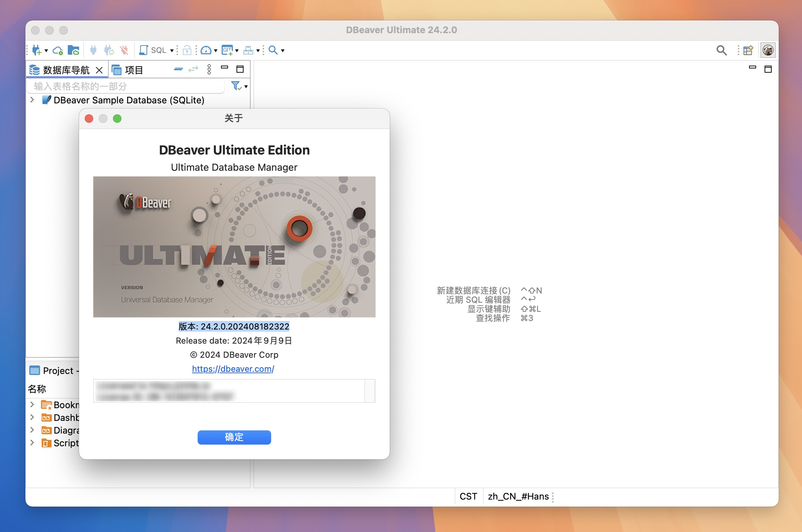Toggle link with editor arrows icon

[193, 69]
